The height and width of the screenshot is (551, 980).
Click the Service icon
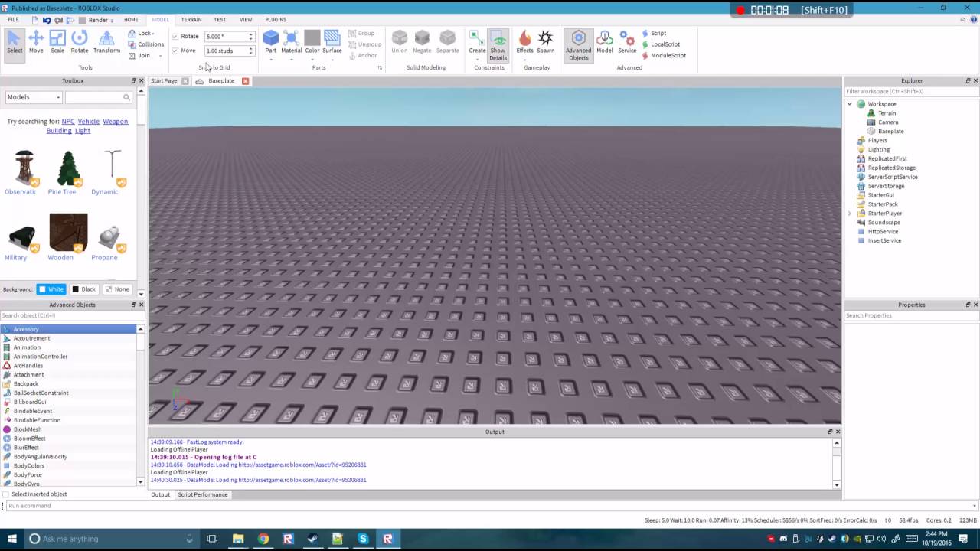click(x=627, y=42)
